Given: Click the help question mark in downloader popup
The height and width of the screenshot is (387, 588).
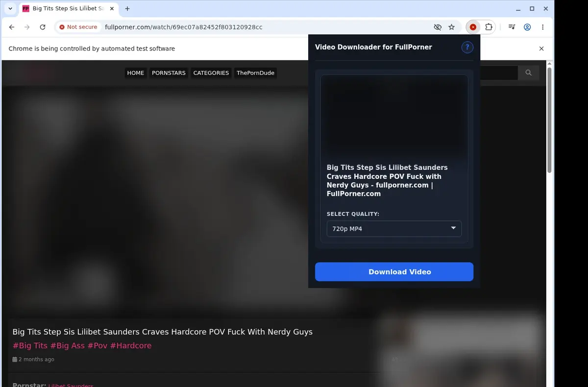Looking at the screenshot, I should tap(467, 47).
